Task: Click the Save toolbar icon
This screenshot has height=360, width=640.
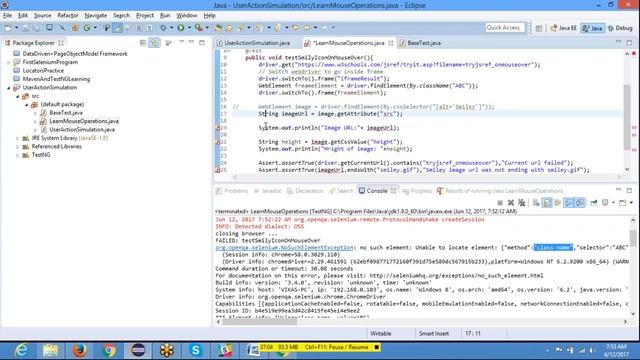Action: coord(25,28)
